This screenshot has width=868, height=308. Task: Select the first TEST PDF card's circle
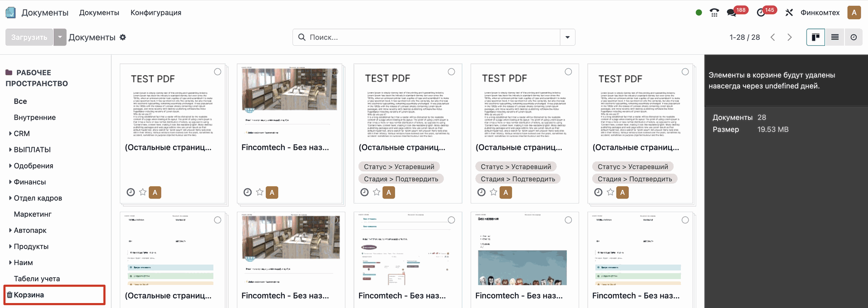217,72
